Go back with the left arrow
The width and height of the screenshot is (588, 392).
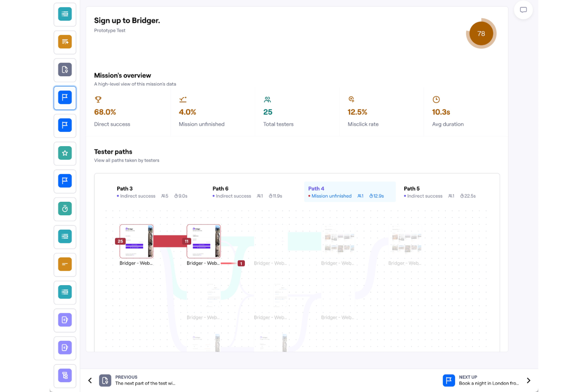(x=90, y=380)
